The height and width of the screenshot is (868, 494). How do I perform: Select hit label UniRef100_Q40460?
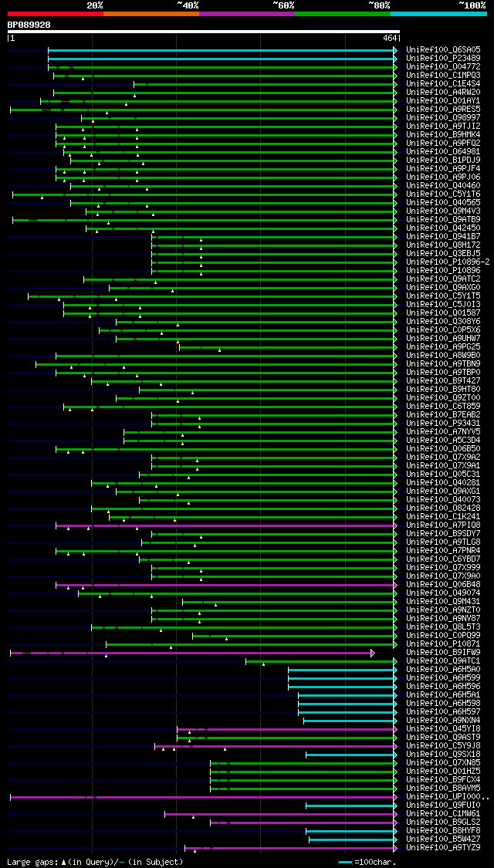(x=443, y=185)
